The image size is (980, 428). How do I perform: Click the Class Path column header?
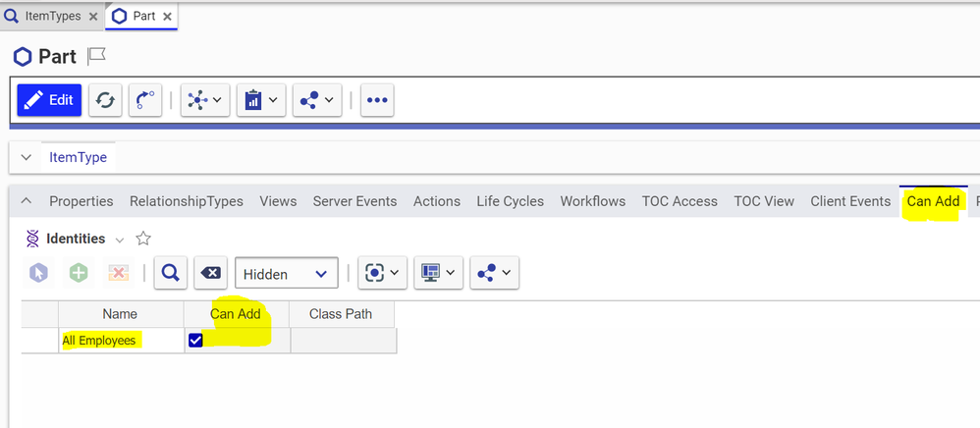coord(340,314)
